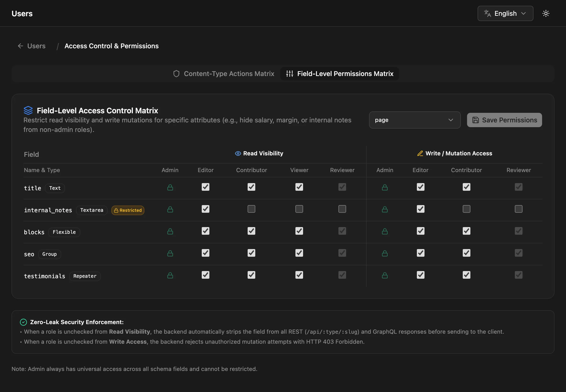566x392 pixels.
Task: Click the Access Control & Permissions breadcrumb
Action: (x=111, y=46)
